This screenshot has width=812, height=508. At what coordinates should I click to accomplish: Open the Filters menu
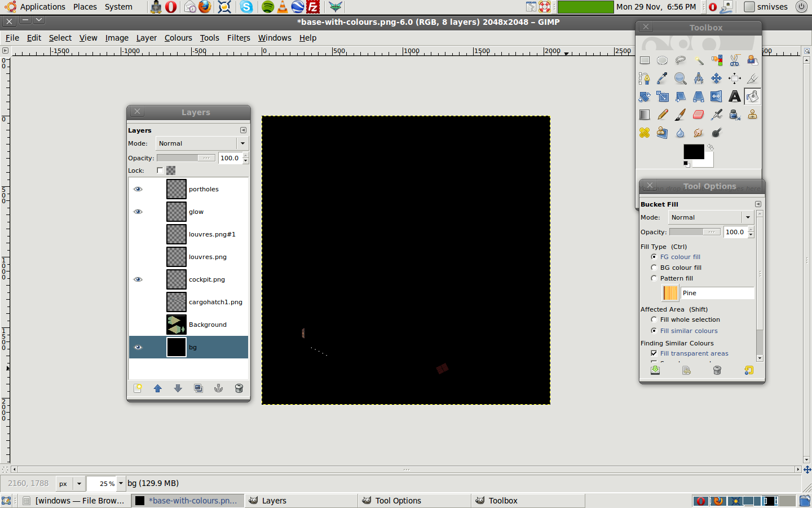[239, 38]
